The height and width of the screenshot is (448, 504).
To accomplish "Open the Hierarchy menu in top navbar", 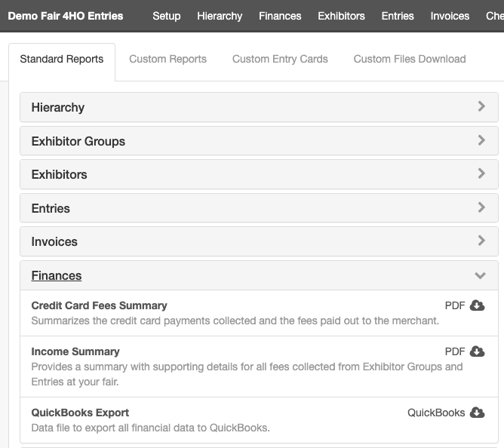I will click(220, 16).
